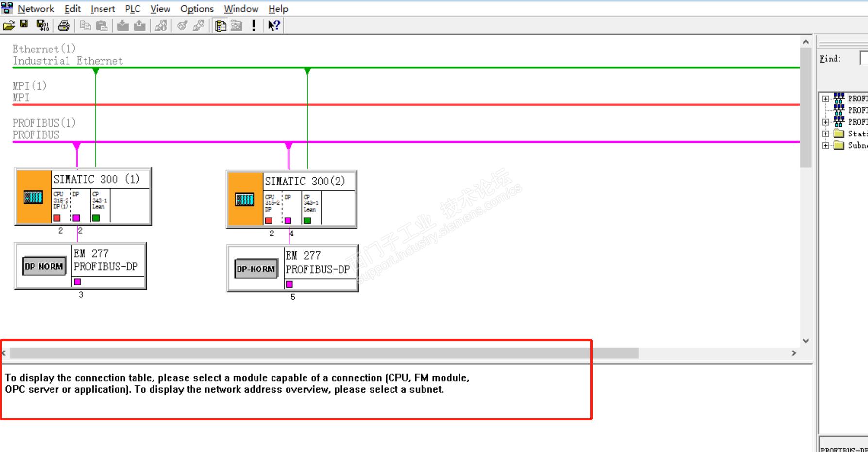Open the Edit menu
The width and height of the screenshot is (868, 452).
pos(72,9)
